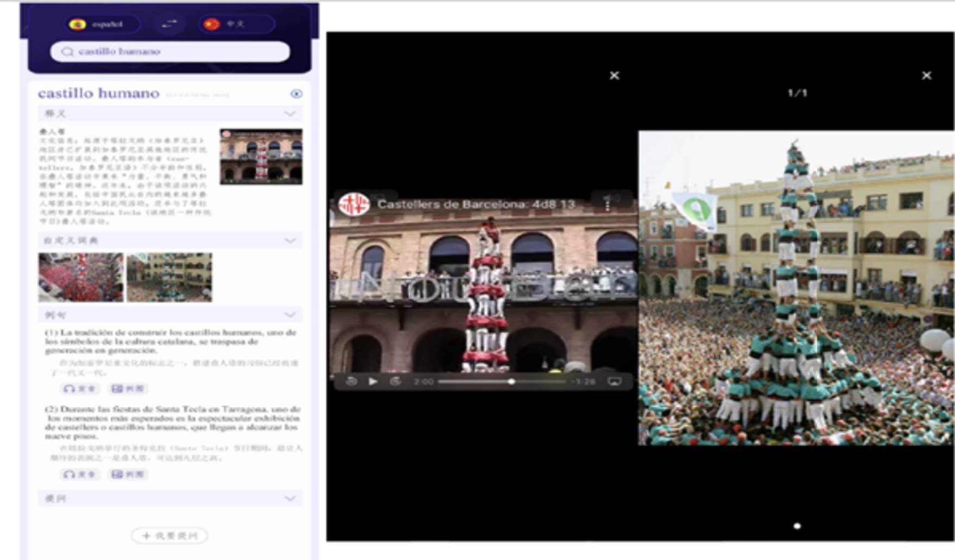Toggle the eye icon beside castillo humano
The height and width of the screenshot is (560, 955).
tap(296, 94)
